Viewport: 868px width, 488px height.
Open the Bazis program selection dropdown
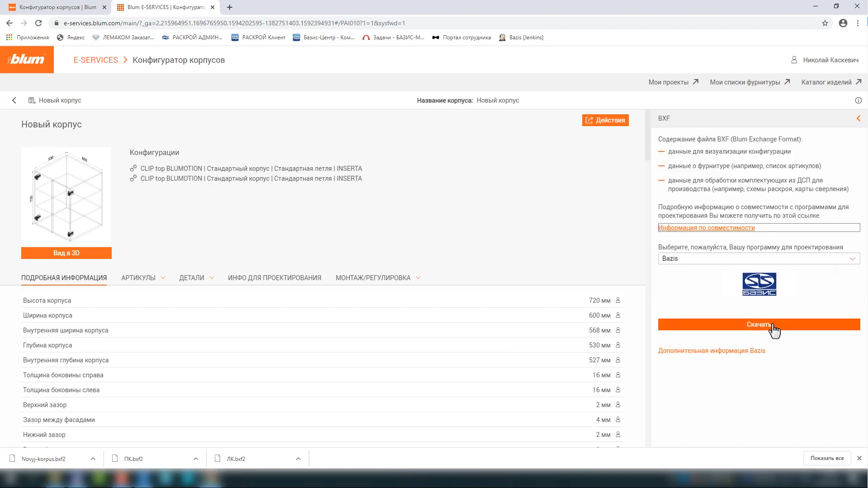759,258
